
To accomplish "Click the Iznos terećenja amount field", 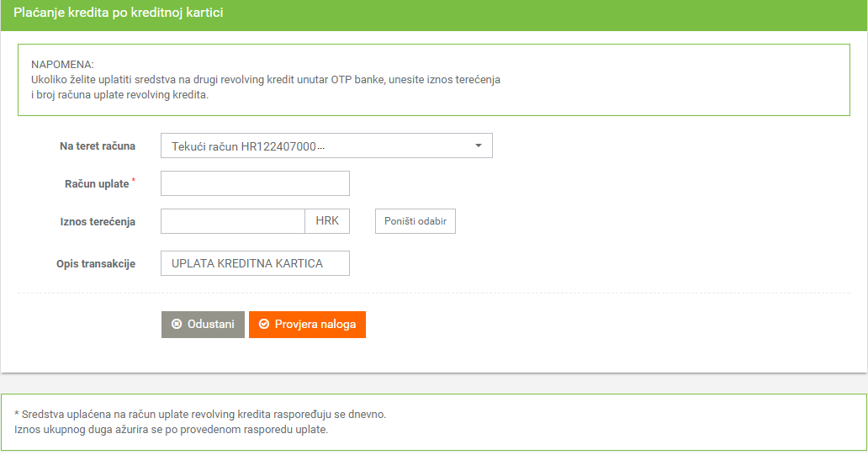I will [233, 221].
